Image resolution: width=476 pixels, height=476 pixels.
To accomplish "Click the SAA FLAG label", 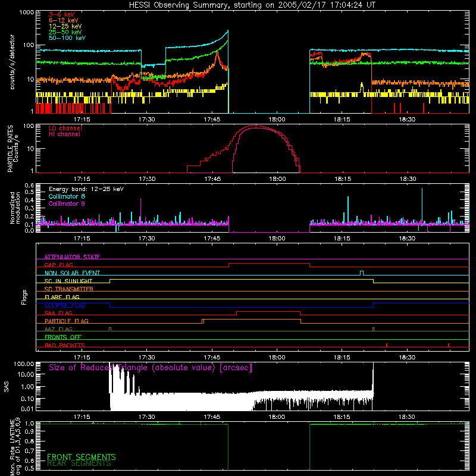I will click(x=58, y=313).
